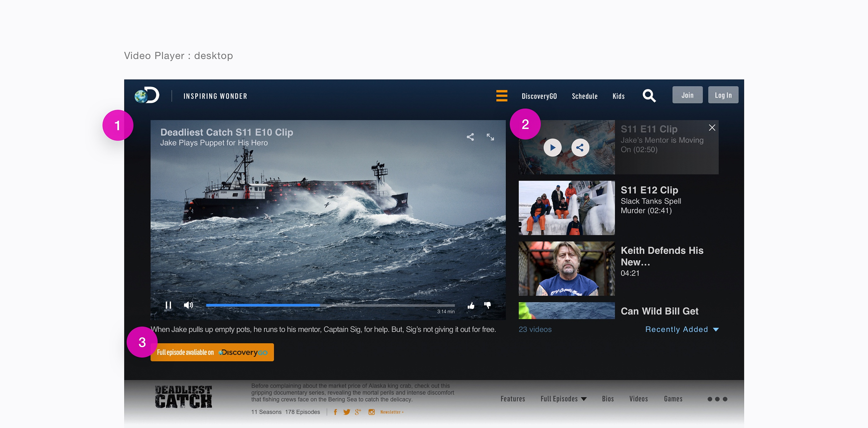Open the Keith Defends His New thumbnail
The height and width of the screenshot is (428, 868).
566,269
